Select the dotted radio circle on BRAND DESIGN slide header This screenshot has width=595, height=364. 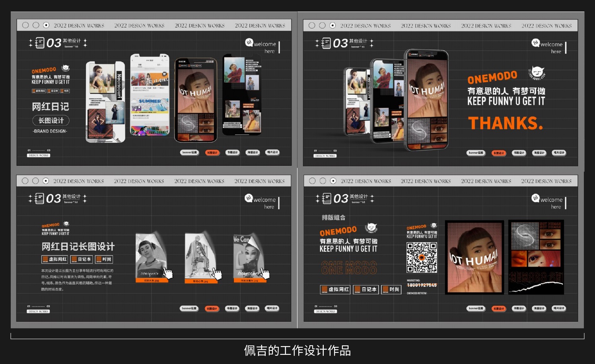click(46, 25)
